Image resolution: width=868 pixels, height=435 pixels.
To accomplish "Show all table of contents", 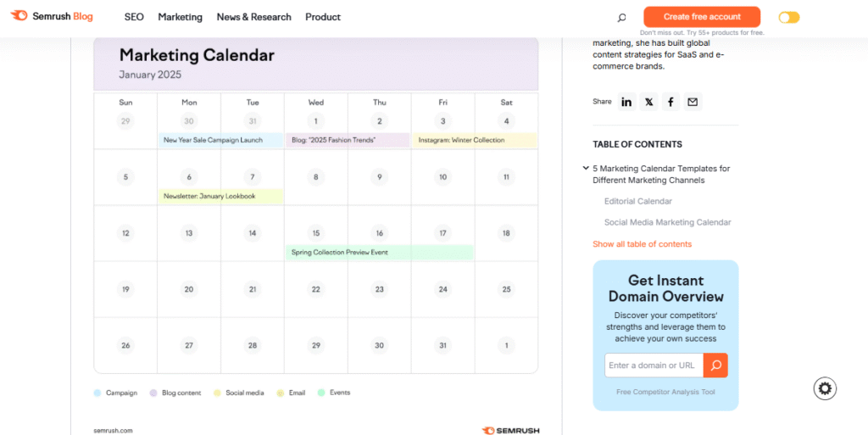I will click(643, 244).
